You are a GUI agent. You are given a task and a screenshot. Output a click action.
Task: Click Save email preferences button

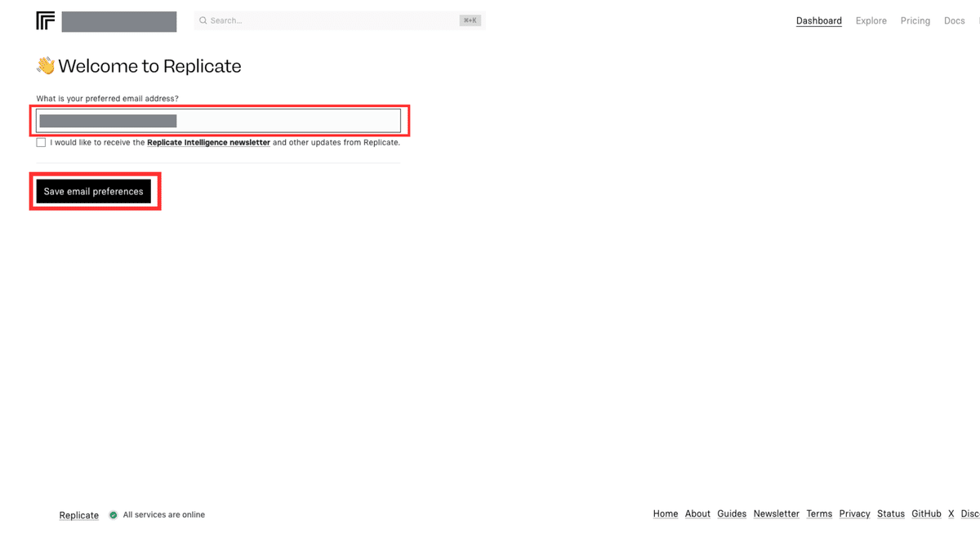point(93,191)
